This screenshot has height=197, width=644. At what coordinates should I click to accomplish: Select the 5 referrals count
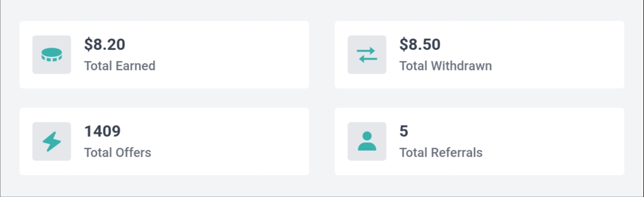coord(404,131)
